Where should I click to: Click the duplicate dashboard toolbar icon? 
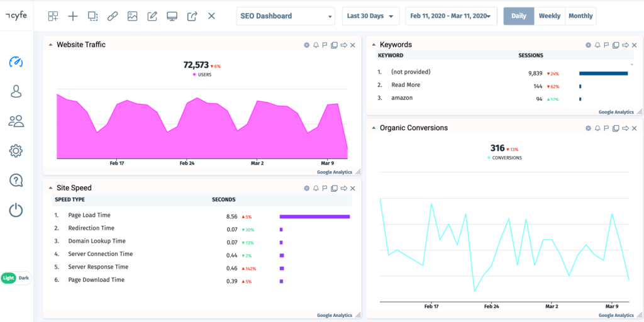click(93, 16)
